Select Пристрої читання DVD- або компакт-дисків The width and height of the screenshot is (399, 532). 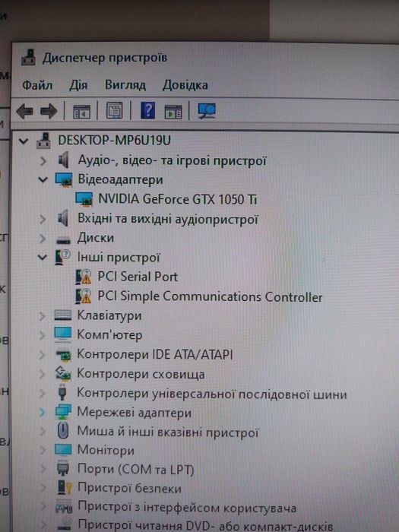tap(205, 526)
